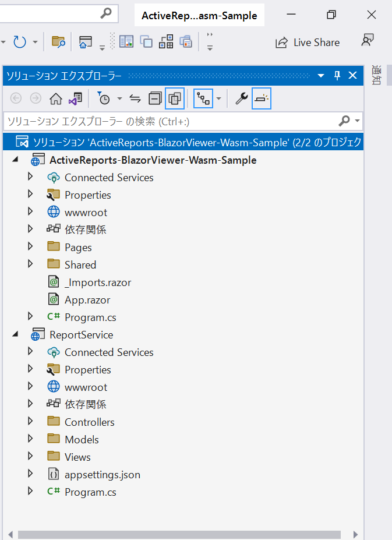
Task: Select the ReportService project
Action: pos(82,335)
